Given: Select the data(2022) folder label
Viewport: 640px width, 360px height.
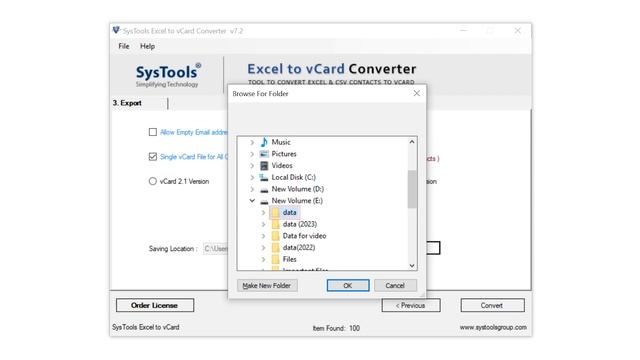Looking at the screenshot, I should [x=299, y=248].
